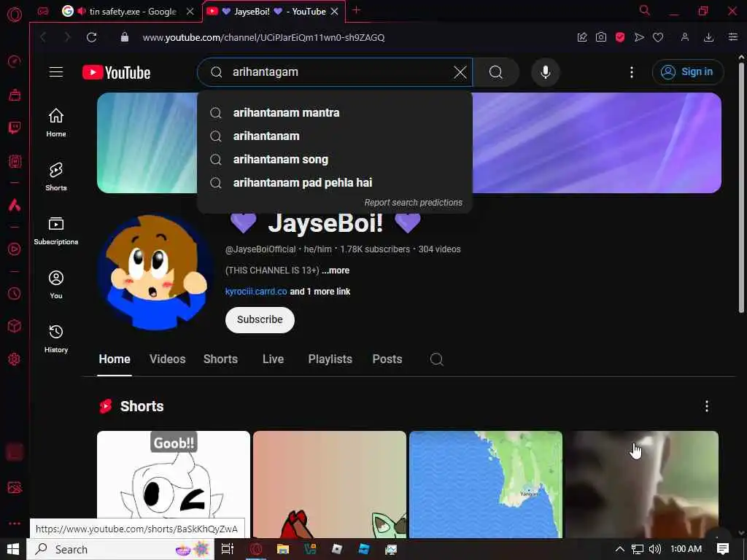Switch to the Videos tab
The height and width of the screenshot is (560, 747).
(167, 359)
